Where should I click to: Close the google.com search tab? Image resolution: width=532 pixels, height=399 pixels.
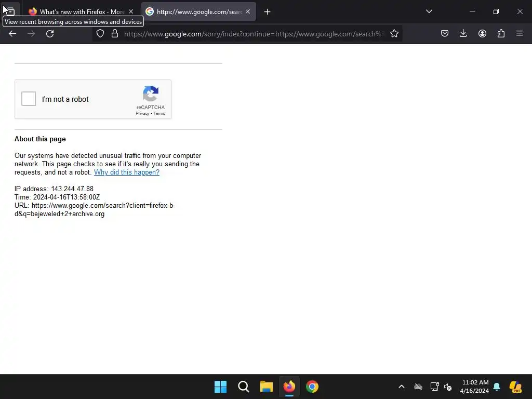point(248,11)
